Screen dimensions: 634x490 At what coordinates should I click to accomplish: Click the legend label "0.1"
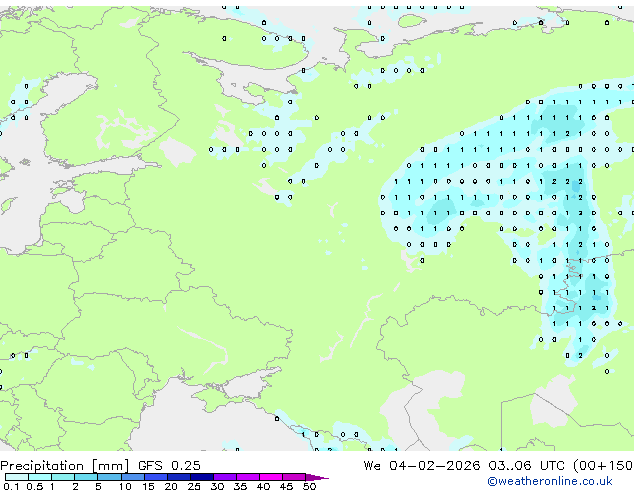click(11, 486)
